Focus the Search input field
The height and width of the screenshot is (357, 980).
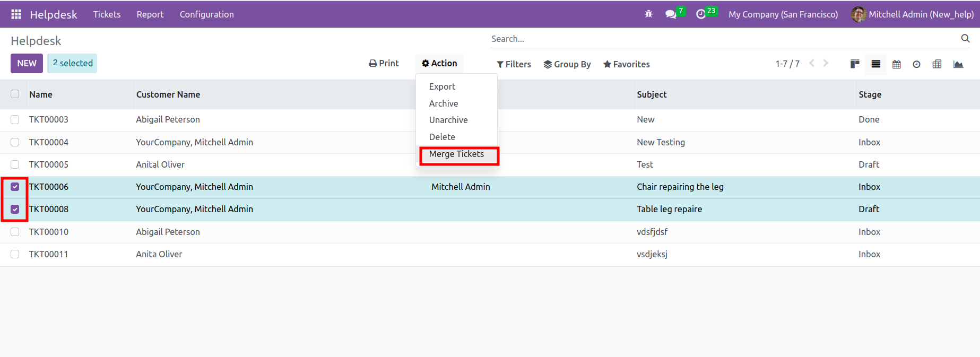coord(722,39)
